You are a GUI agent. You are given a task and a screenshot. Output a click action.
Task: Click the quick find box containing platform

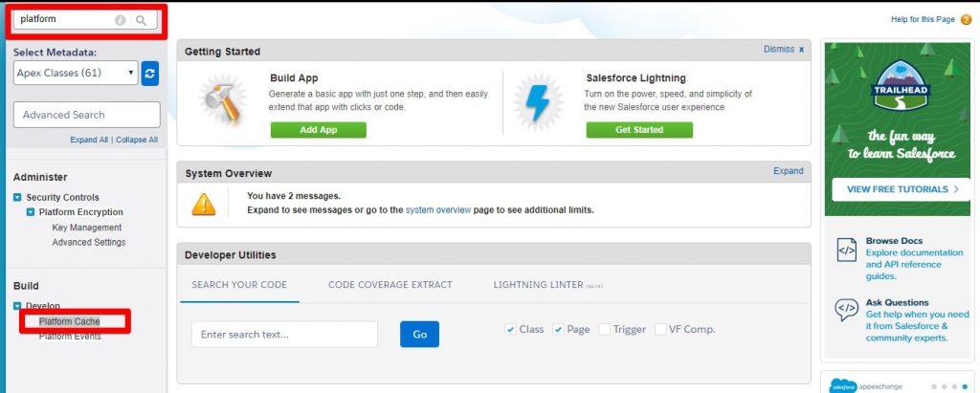pos(85,20)
